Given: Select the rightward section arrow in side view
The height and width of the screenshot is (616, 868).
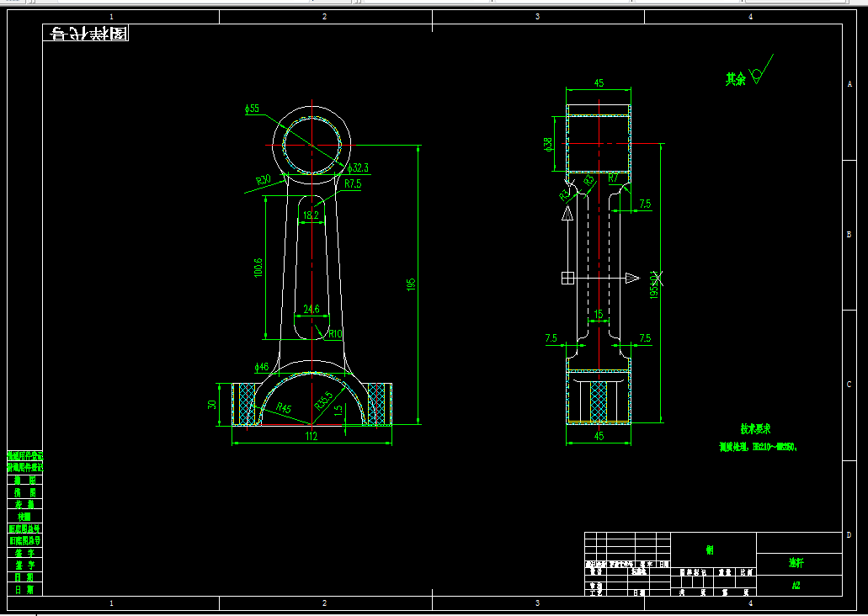Looking at the screenshot, I should [632, 278].
